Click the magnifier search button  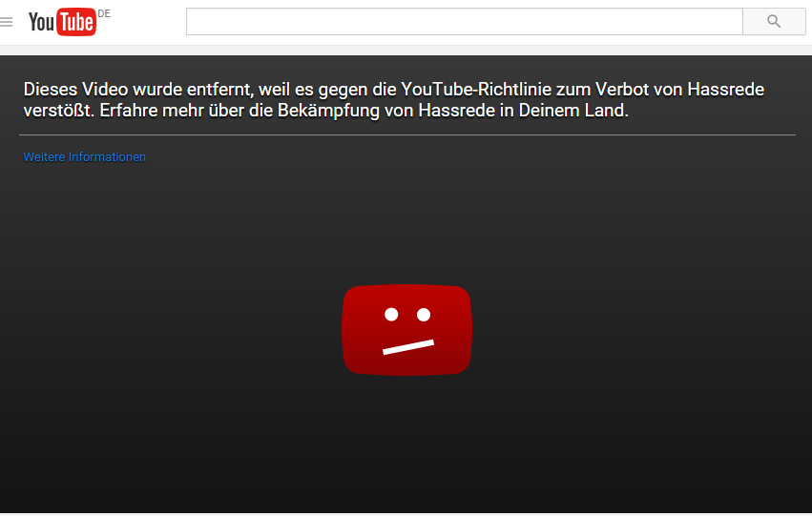click(774, 21)
